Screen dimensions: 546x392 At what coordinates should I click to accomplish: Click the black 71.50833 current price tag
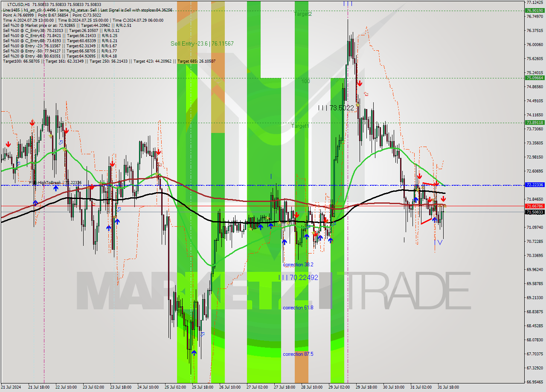click(x=535, y=212)
